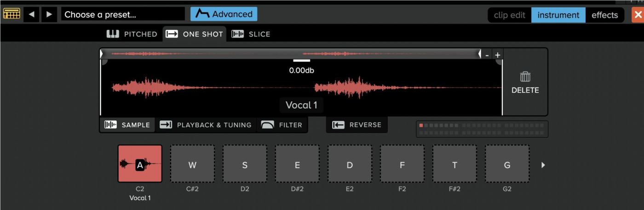Select empty pad E
Image resolution: width=644 pixels, height=210 pixels.
pos(297,164)
